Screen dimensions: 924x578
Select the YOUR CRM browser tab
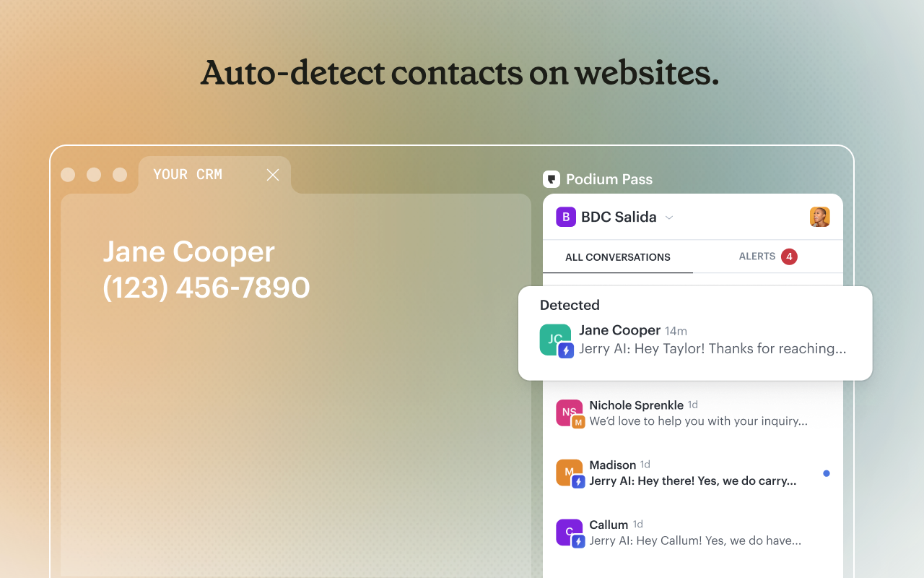(214, 175)
